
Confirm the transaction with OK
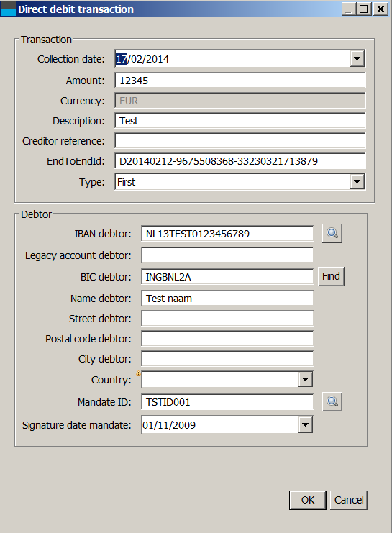point(308,500)
